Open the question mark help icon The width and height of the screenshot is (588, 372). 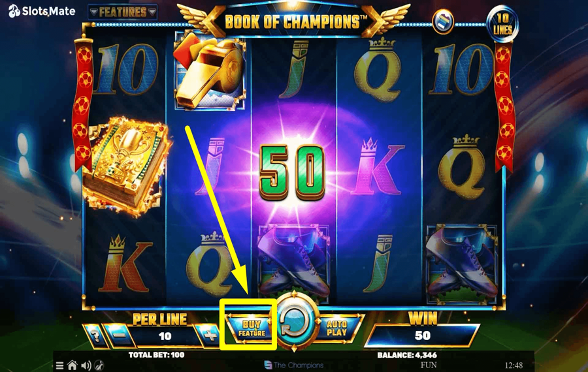(x=95, y=335)
